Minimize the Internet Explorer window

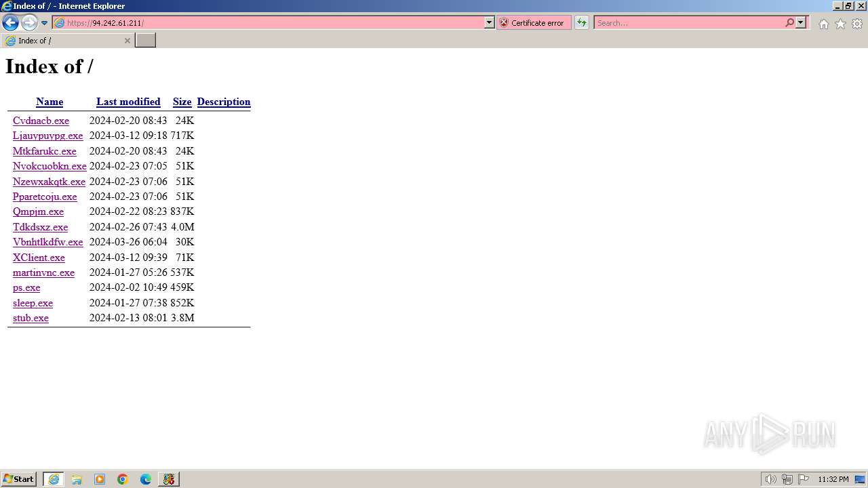coord(837,6)
